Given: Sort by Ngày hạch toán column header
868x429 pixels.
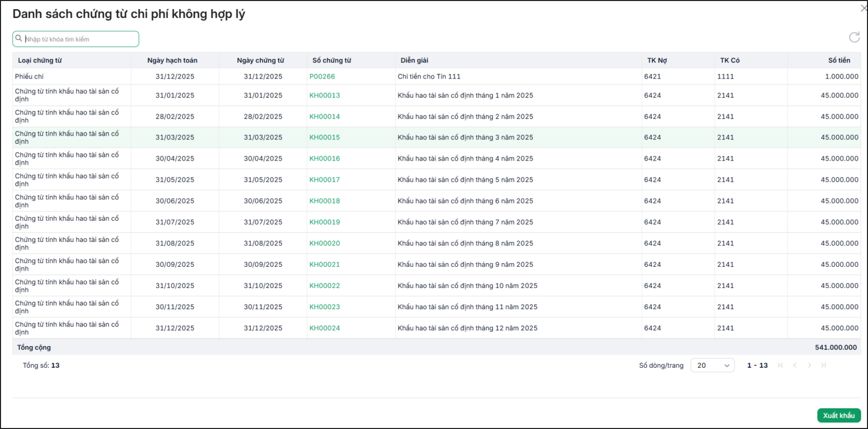Looking at the screenshot, I should [173, 60].
